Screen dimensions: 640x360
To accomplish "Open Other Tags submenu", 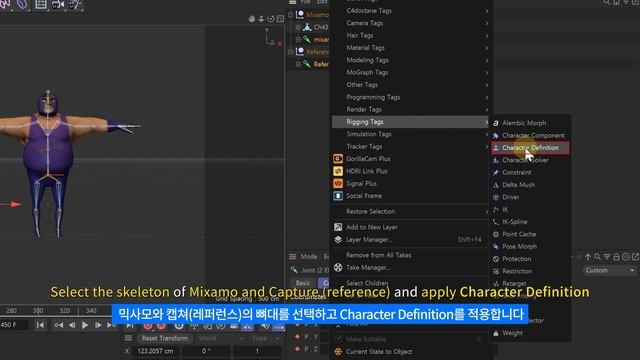I will point(411,84).
